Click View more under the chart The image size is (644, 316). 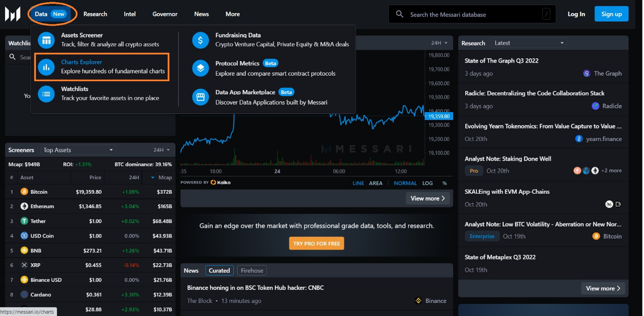click(428, 198)
